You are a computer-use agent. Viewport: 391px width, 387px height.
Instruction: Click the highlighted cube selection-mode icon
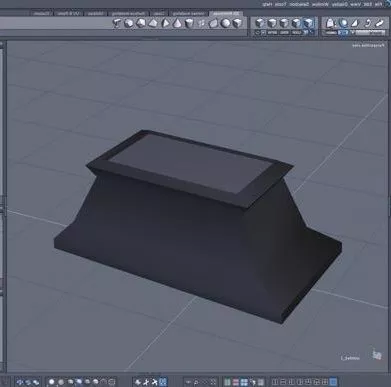point(308,23)
